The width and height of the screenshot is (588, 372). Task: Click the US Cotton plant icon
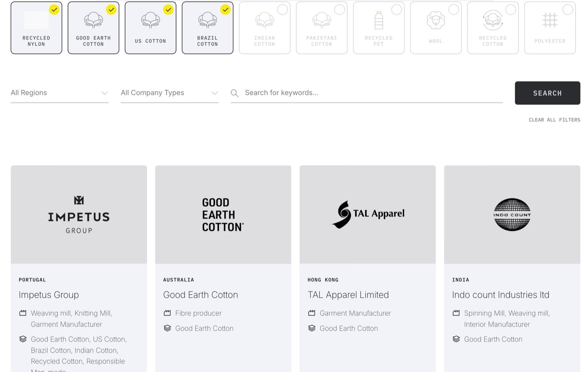tap(150, 20)
